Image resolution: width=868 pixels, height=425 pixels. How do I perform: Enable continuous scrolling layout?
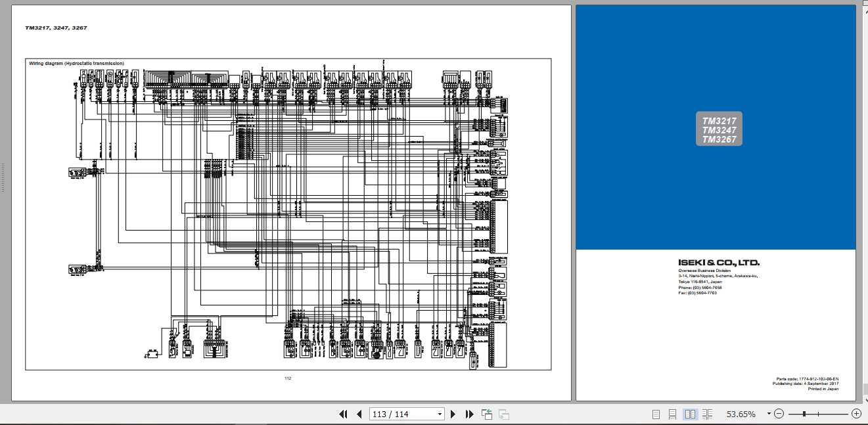point(672,414)
